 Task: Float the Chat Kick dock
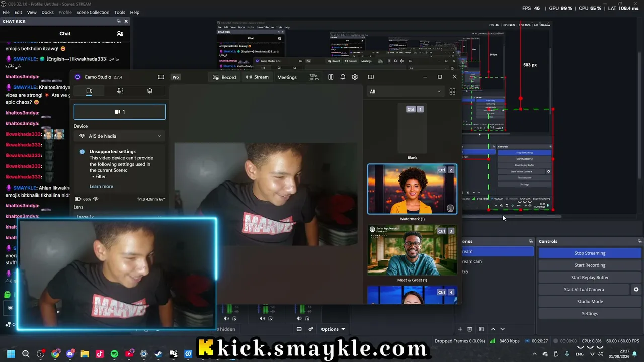click(x=119, y=21)
